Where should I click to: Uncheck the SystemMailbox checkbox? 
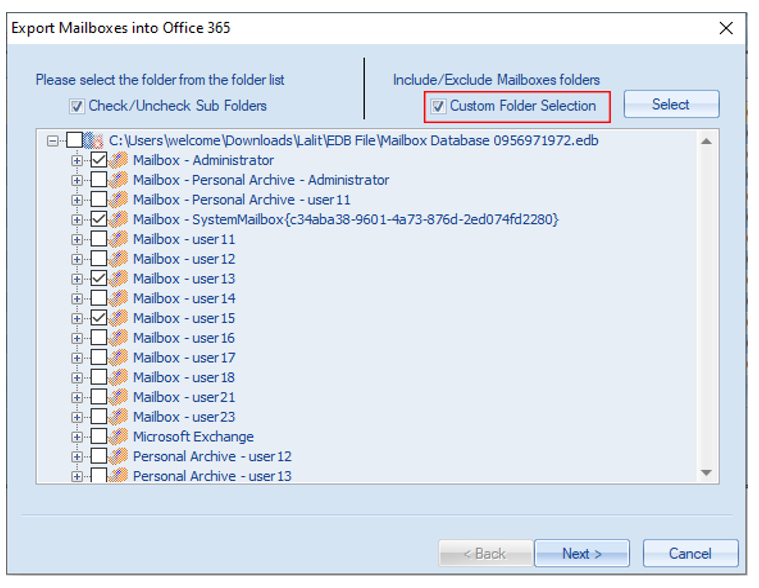(99, 219)
